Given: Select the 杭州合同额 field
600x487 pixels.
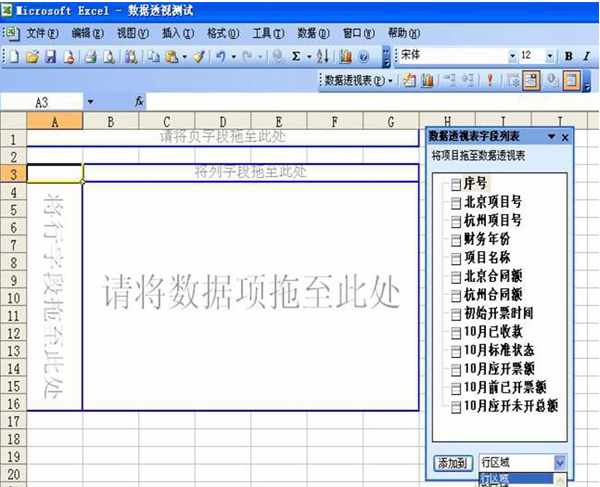Looking at the screenshot, I should pyautogui.click(x=492, y=295).
